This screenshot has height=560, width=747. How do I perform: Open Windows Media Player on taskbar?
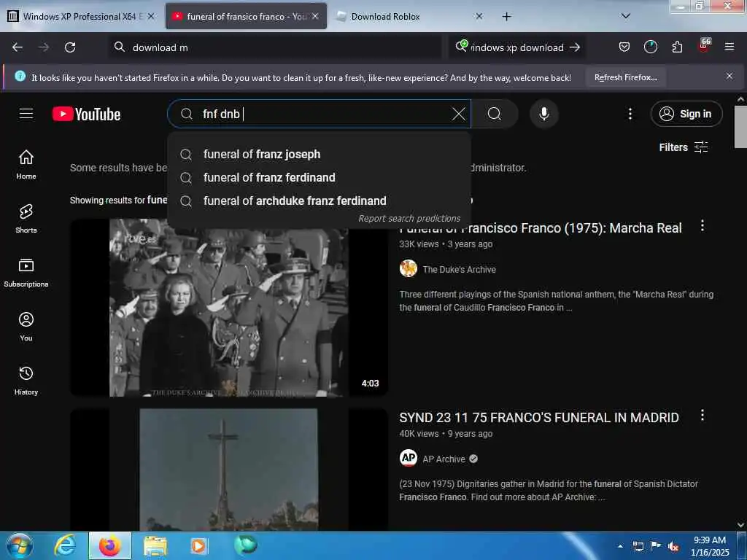click(198, 545)
